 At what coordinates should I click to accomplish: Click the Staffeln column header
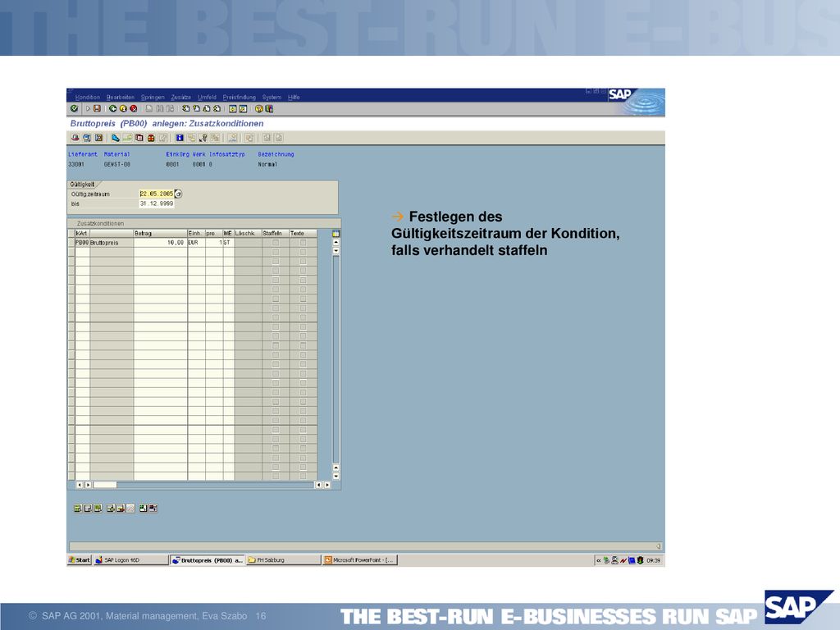(276, 234)
